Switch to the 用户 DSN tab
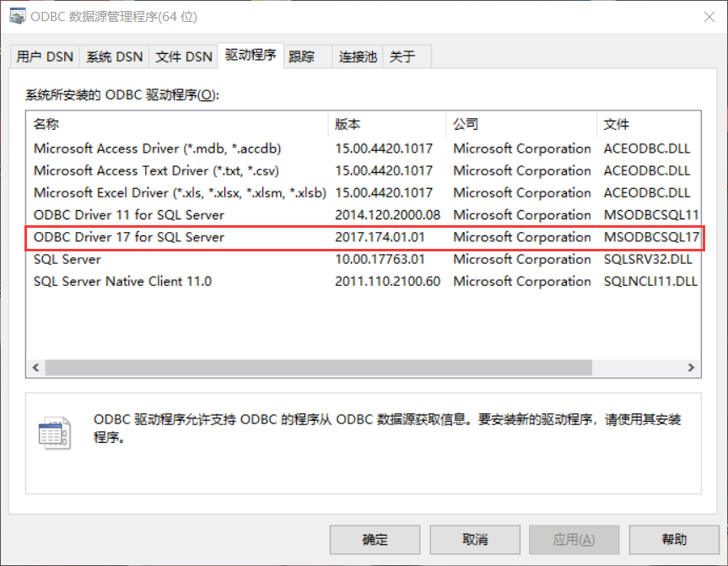This screenshot has height=566, width=728. (x=45, y=57)
